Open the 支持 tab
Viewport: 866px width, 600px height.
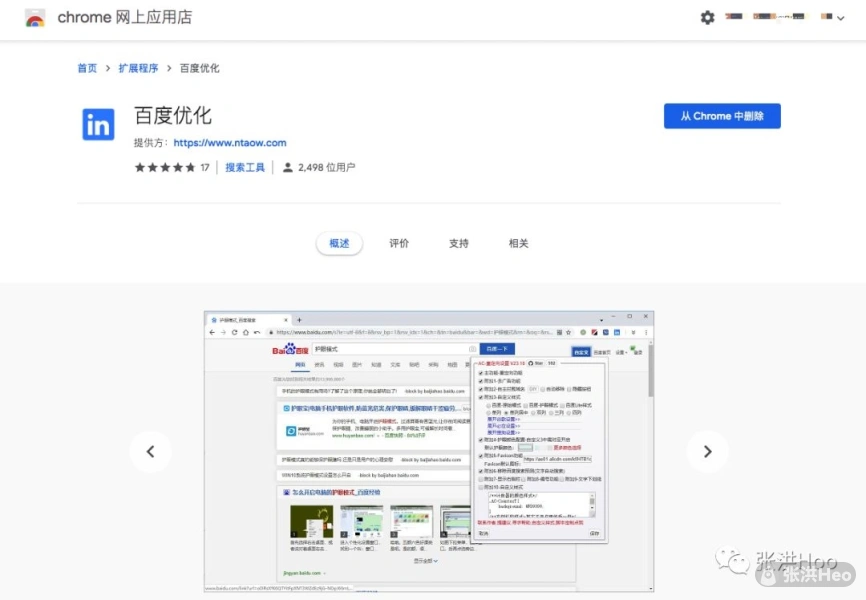pos(458,243)
